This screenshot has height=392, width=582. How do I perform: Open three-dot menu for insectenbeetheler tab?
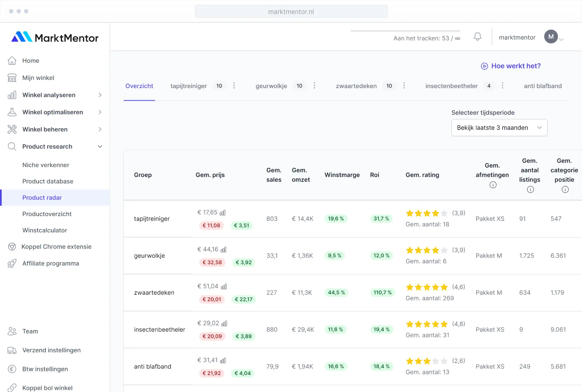502,86
